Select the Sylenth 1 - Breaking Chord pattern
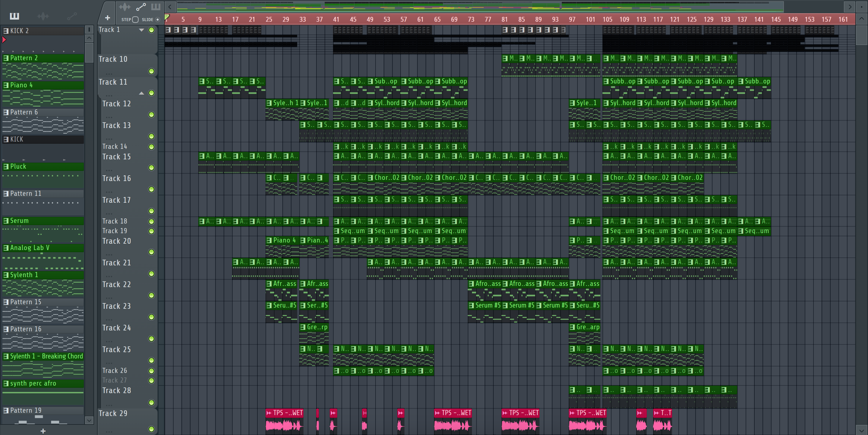The height and width of the screenshot is (435, 868). click(43, 356)
